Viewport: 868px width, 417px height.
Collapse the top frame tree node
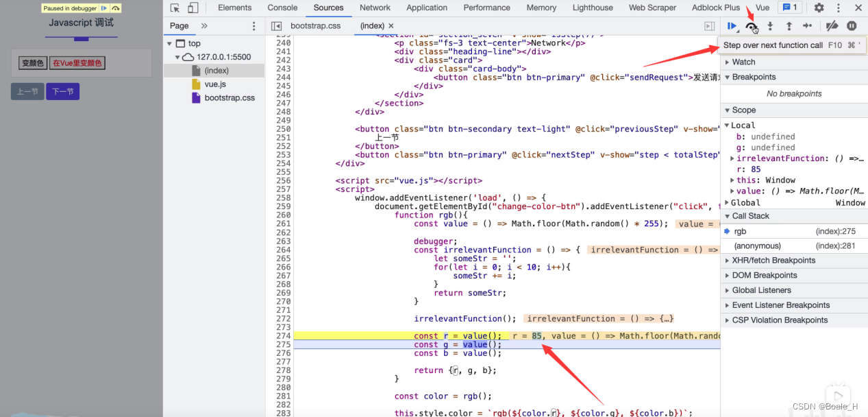coord(171,43)
